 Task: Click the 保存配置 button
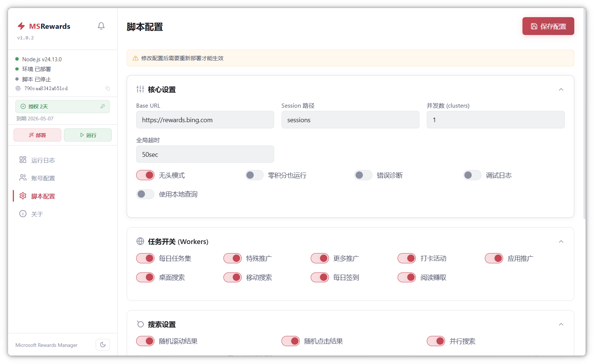[548, 26]
